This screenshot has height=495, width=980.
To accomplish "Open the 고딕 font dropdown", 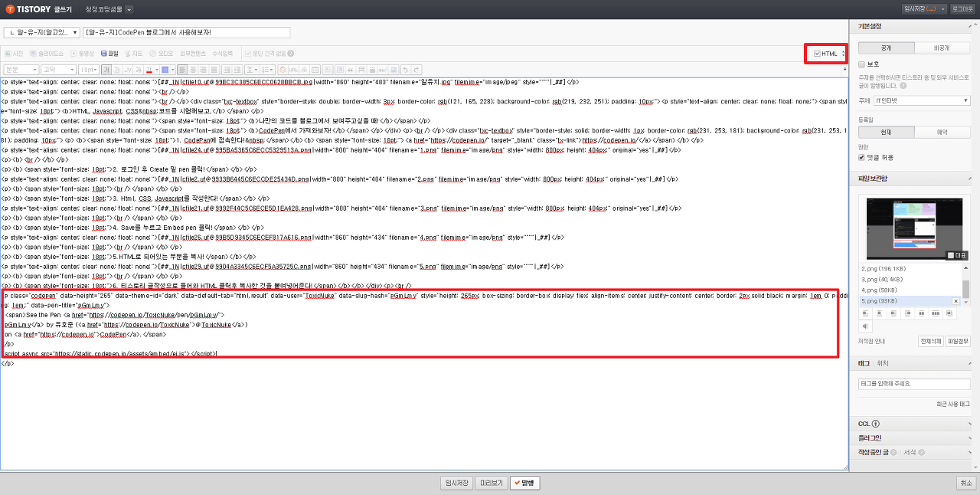I will [x=58, y=70].
